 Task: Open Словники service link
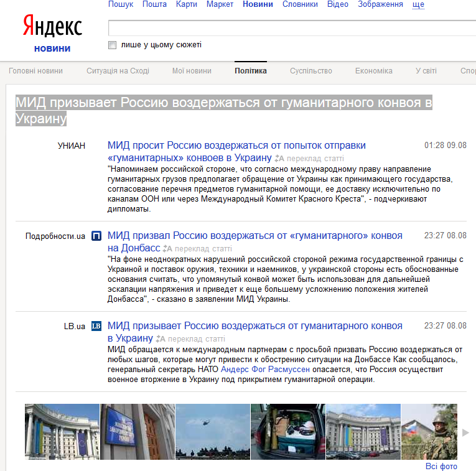point(300,4)
